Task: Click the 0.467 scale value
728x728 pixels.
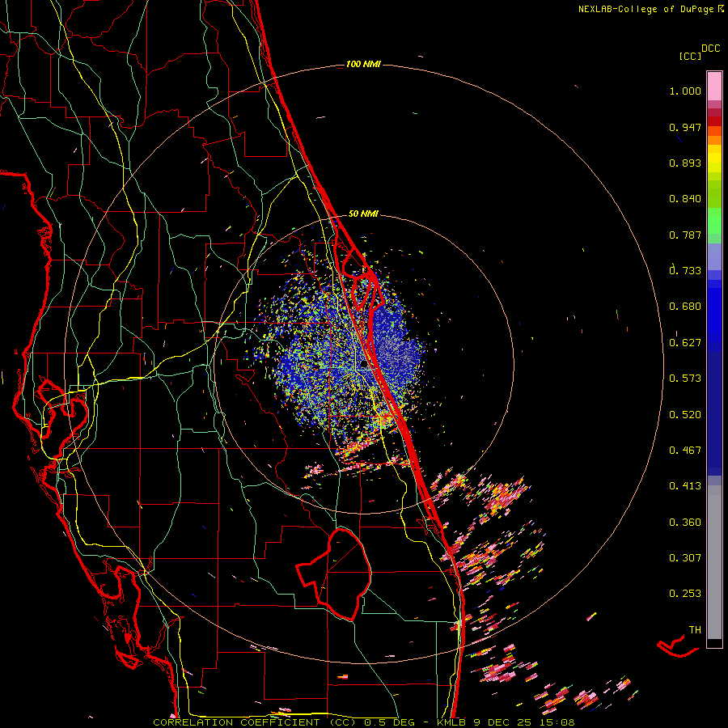Action: [x=685, y=451]
